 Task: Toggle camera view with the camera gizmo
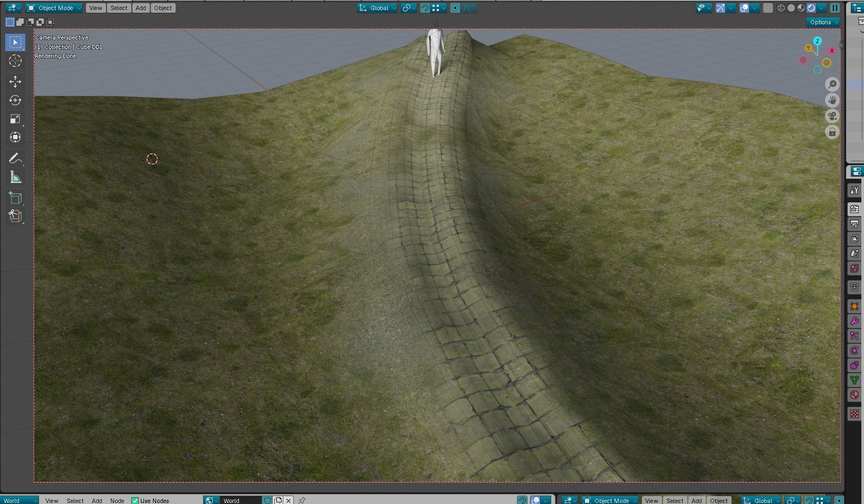[x=832, y=116]
